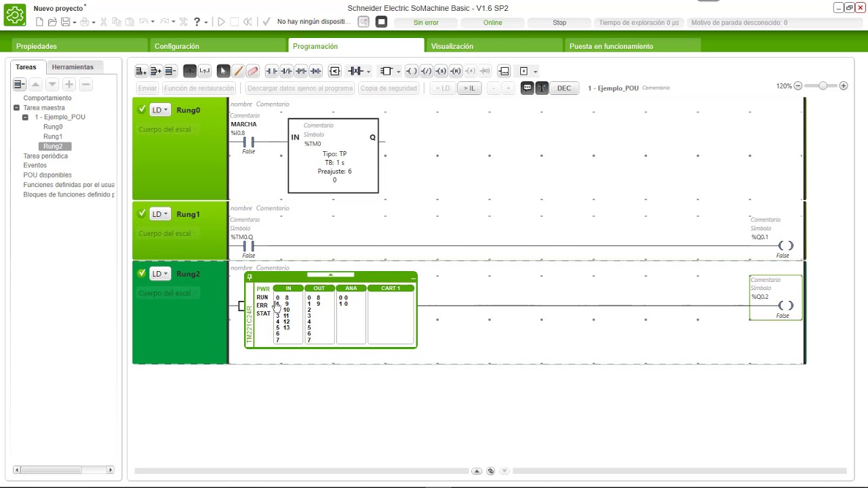The width and height of the screenshot is (868, 488).
Task: Click the insert rung icon
Action: click(x=156, y=71)
